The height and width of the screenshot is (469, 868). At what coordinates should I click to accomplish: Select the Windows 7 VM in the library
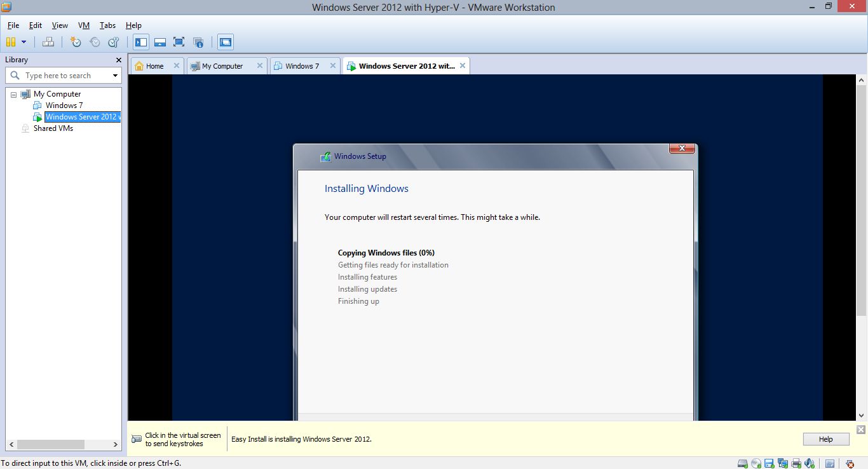click(x=64, y=105)
